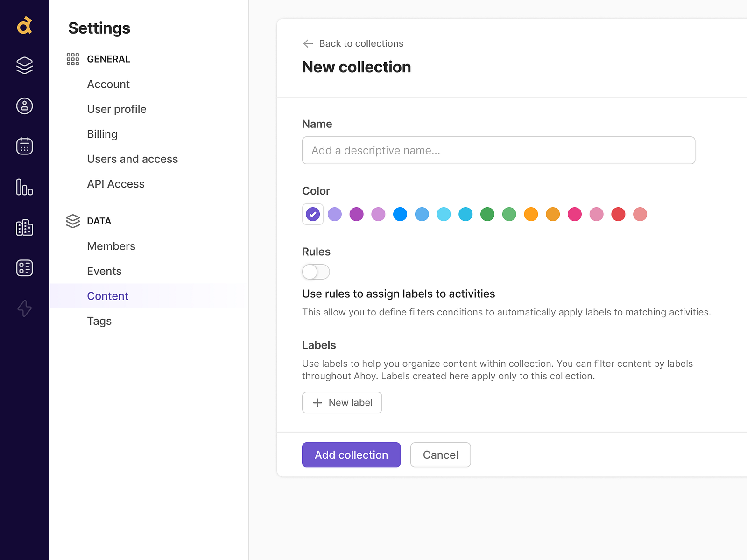
Task: Open the Users and access settings
Action: click(x=132, y=159)
